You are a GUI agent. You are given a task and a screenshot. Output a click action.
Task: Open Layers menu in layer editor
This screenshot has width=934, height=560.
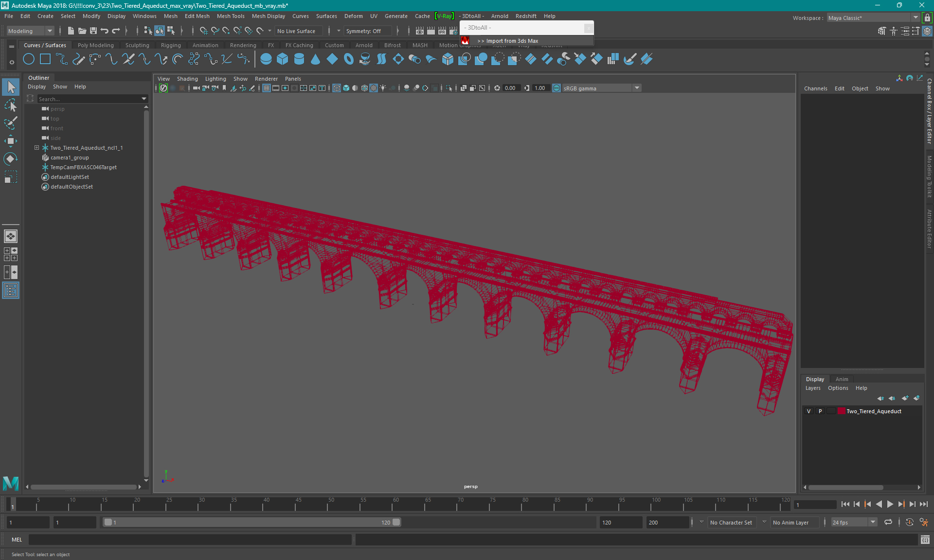[813, 388]
